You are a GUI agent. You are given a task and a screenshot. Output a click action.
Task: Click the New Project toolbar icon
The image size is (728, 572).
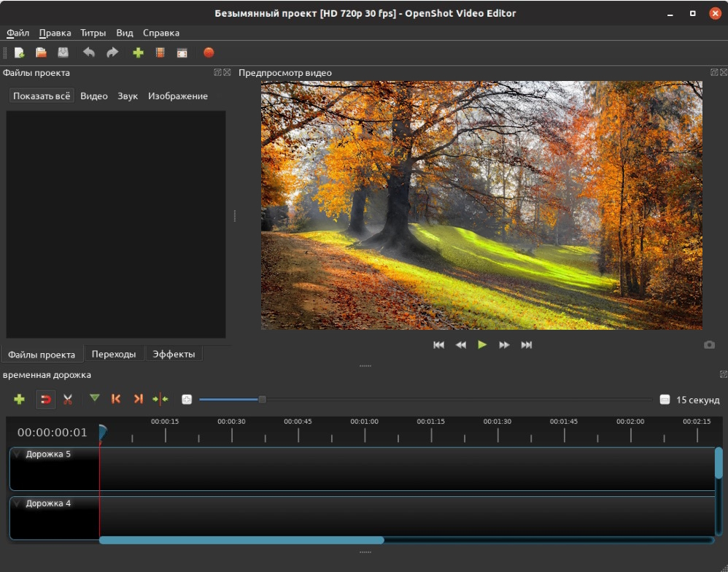[x=20, y=53]
